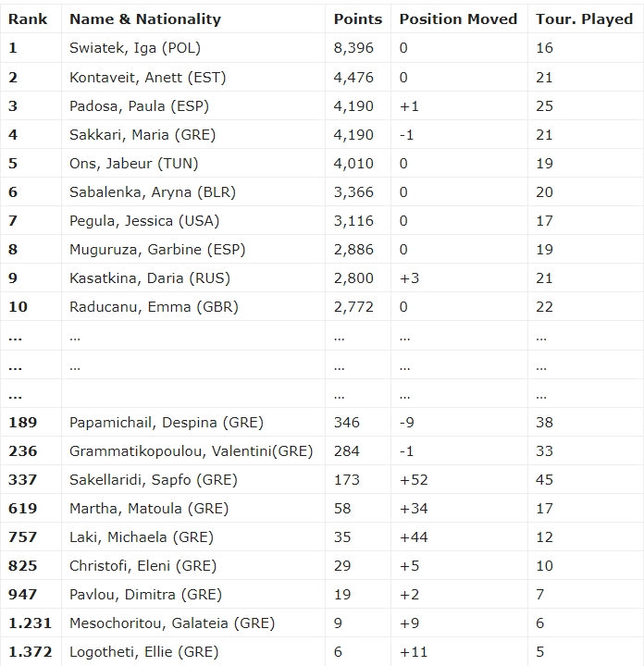
Task: Click the Points column header
Action: [x=358, y=18]
